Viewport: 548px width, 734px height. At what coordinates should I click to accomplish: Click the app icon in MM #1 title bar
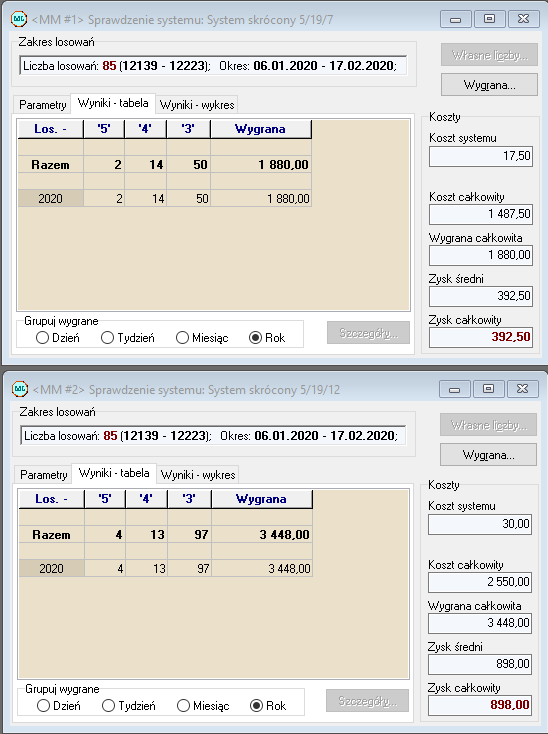pyautogui.click(x=19, y=19)
